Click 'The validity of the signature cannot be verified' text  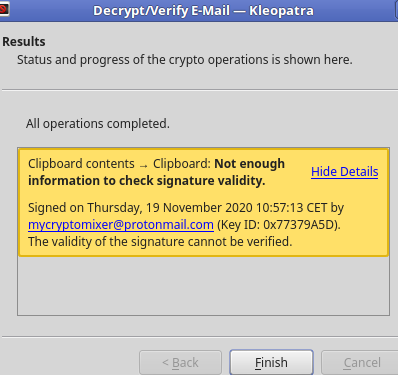[x=160, y=242]
